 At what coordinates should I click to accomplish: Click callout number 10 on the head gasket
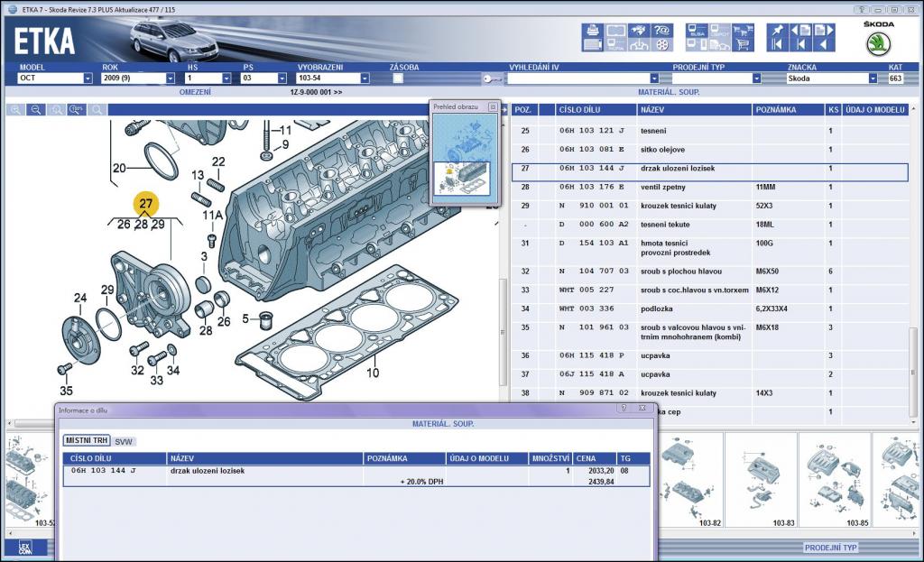373,373
